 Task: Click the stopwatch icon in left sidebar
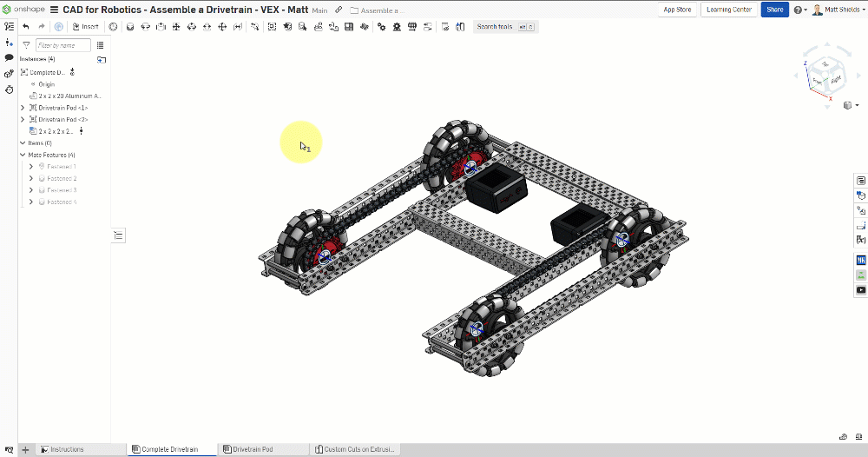point(9,89)
